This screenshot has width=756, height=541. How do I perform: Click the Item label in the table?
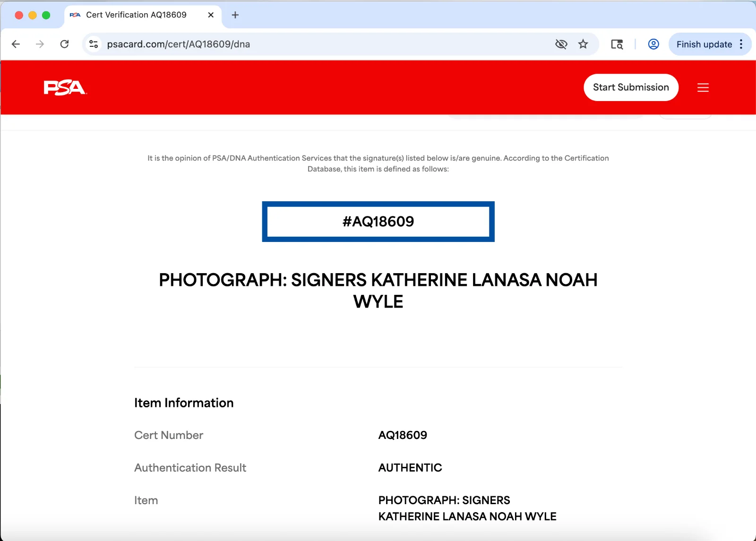146,500
